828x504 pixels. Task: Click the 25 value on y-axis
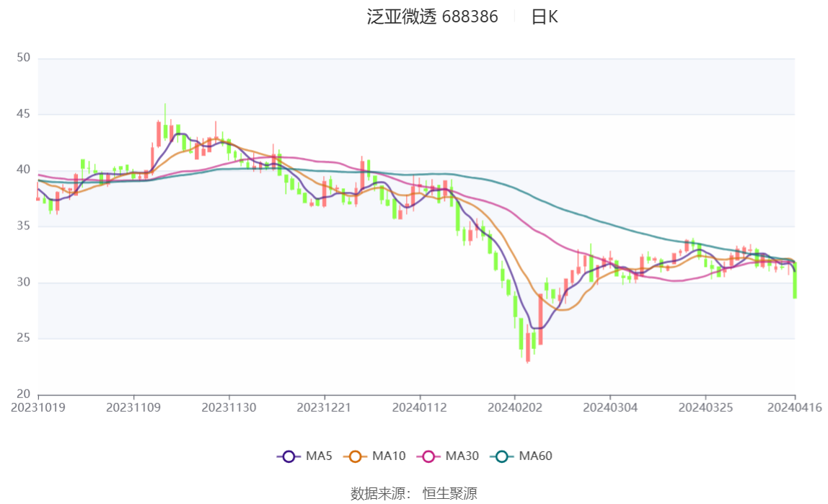pyautogui.click(x=23, y=337)
